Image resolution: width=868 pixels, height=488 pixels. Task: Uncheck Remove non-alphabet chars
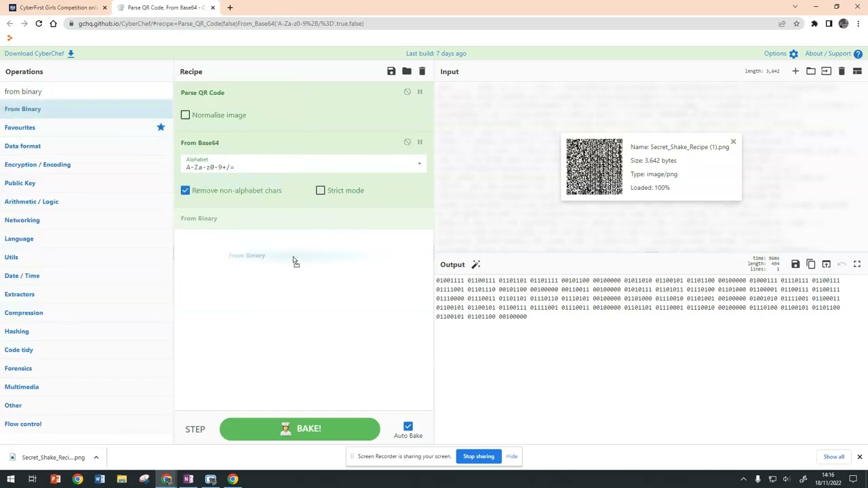(185, 190)
